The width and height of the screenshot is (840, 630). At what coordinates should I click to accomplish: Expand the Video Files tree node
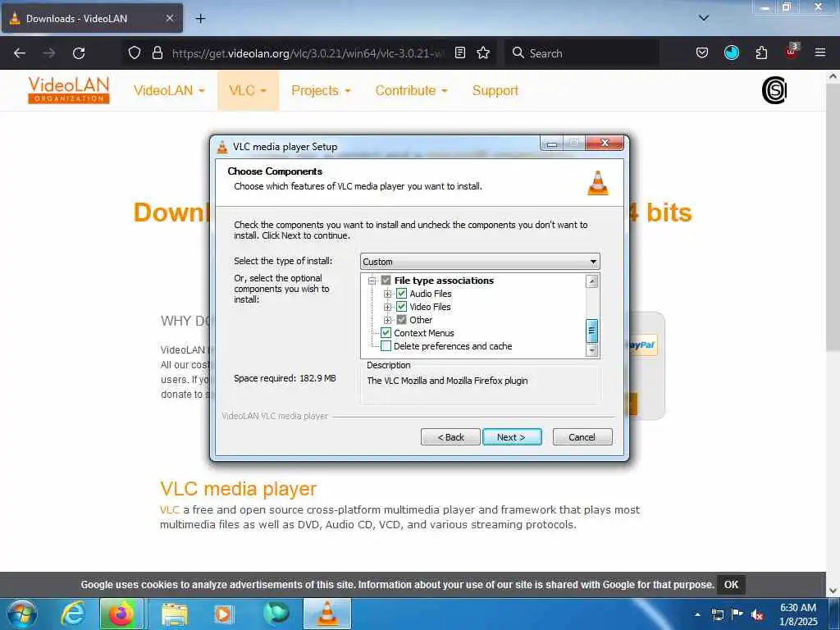click(x=387, y=307)
